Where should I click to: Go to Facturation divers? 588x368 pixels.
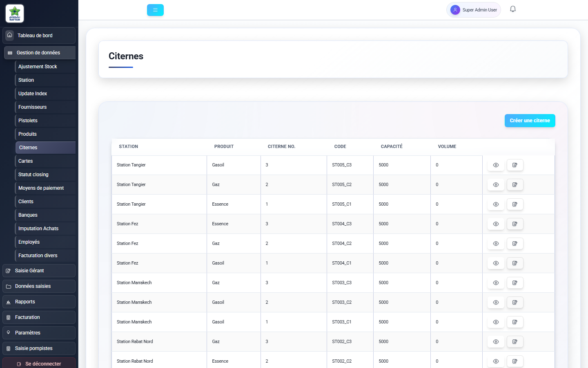(x=45, y=256)
